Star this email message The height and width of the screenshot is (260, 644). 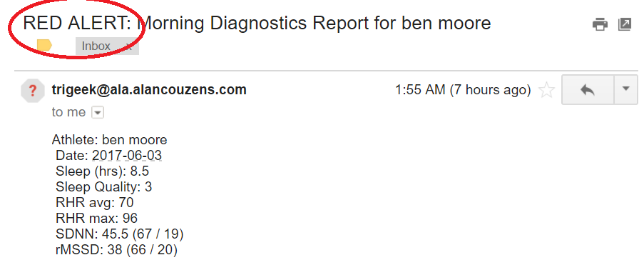coord(546,90)
